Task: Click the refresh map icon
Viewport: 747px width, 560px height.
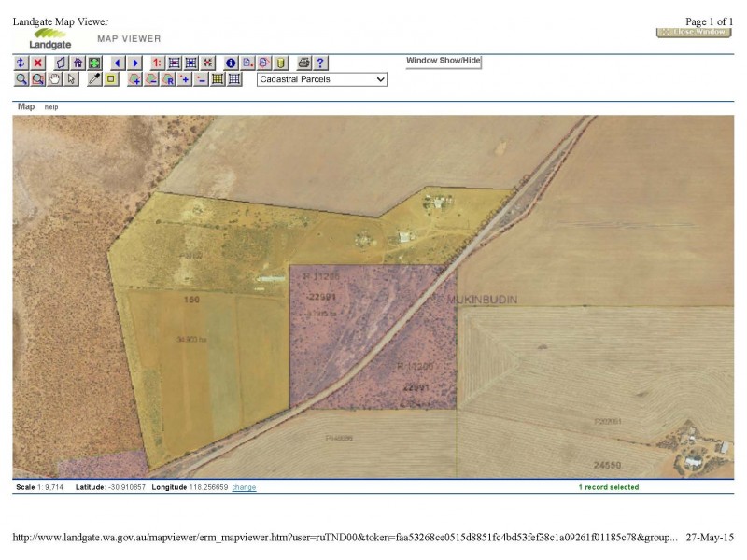Action: (21, 63)
